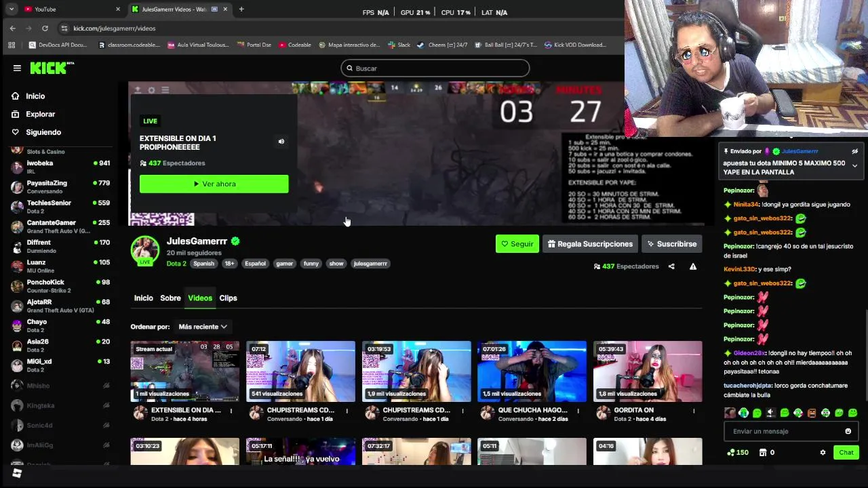Toggle mute on the live preview
Viewport: 868px width, 488px height.
pyautogui.click(x=281, y=142)
